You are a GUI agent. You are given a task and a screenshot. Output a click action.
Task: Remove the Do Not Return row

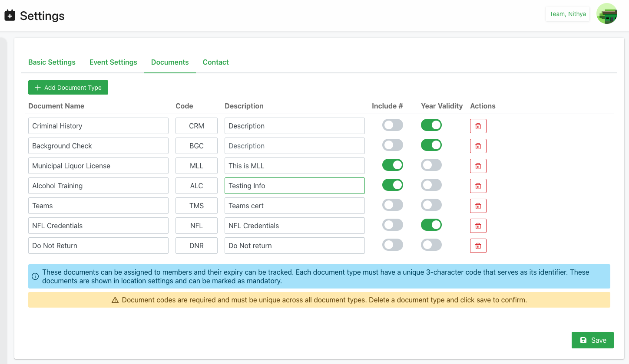(x=478, y=246)
